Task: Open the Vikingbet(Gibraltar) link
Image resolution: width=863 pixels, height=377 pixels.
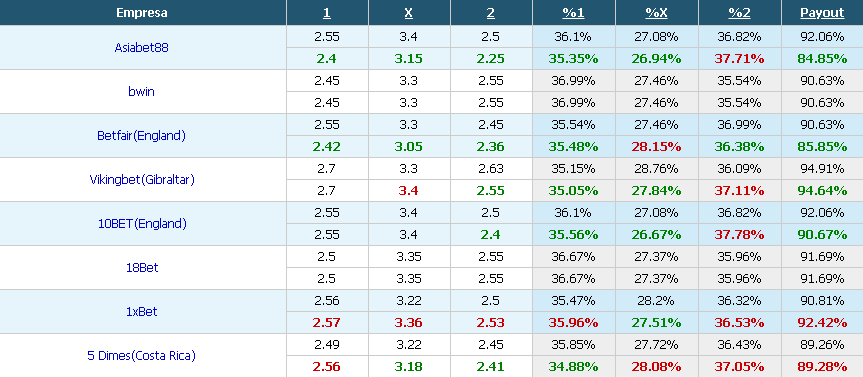Action: click(x=142, y=179)
